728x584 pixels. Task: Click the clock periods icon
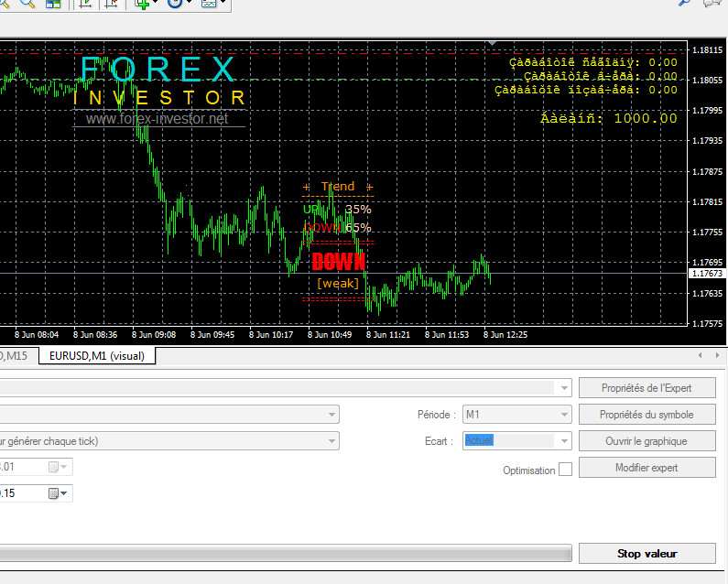pos(176,4)
